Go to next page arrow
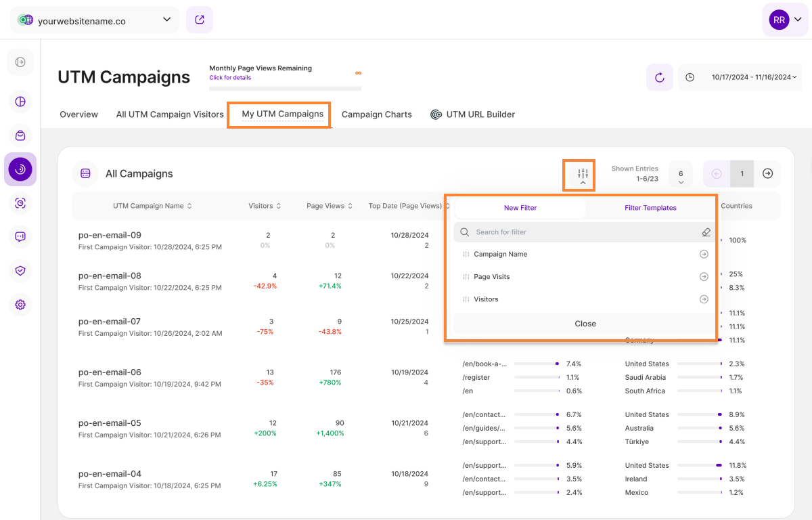The image size is (812, 520). pos(767,174)
